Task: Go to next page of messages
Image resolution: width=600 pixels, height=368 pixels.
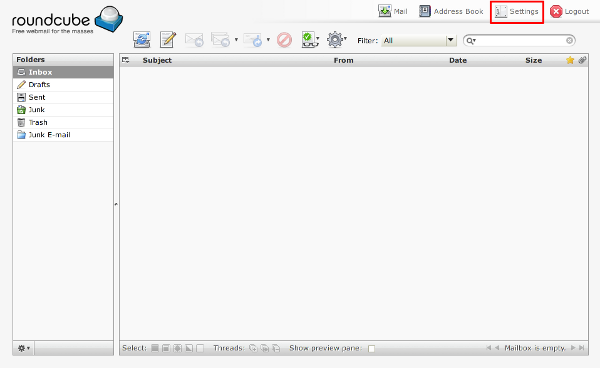Action: pyautogui.click(x=573, y=348)
